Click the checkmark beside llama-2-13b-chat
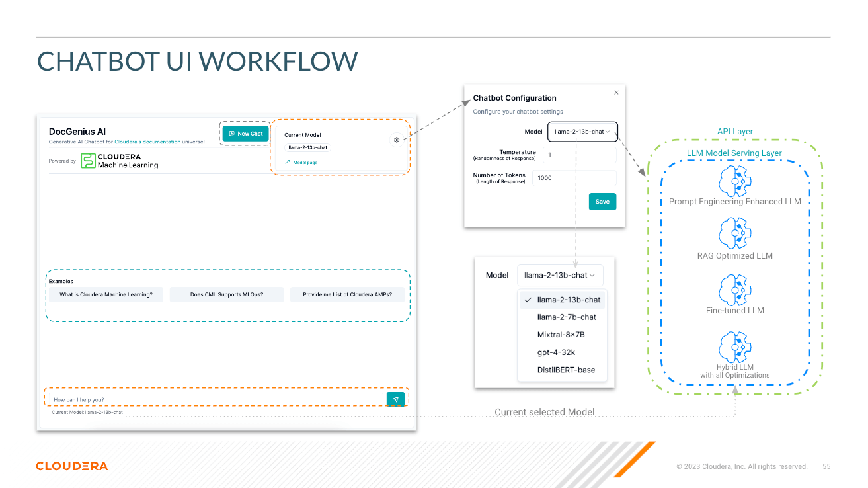Viewport: 868px width, 488px height. click(528, 300)
